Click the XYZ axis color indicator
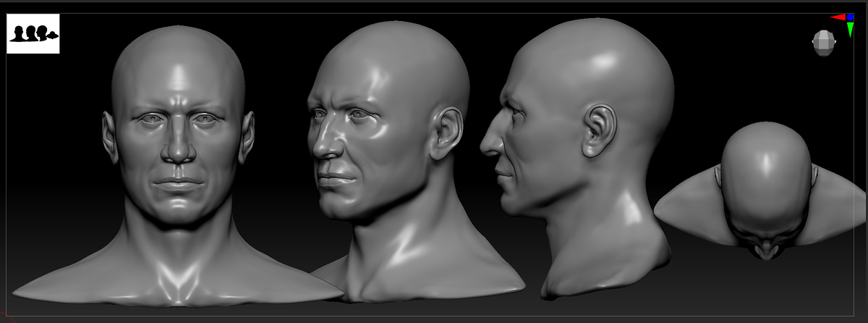Screen dimensions: 868x323 843,24
